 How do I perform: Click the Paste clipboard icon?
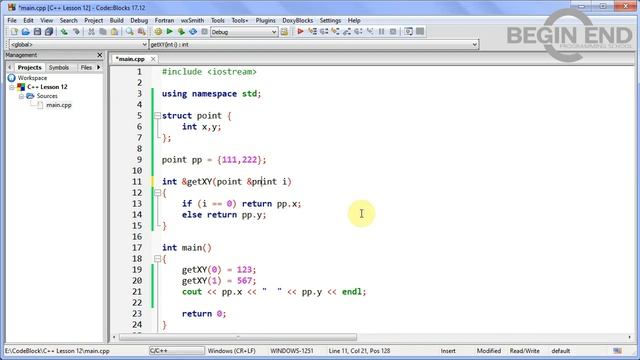coord(114,32)
